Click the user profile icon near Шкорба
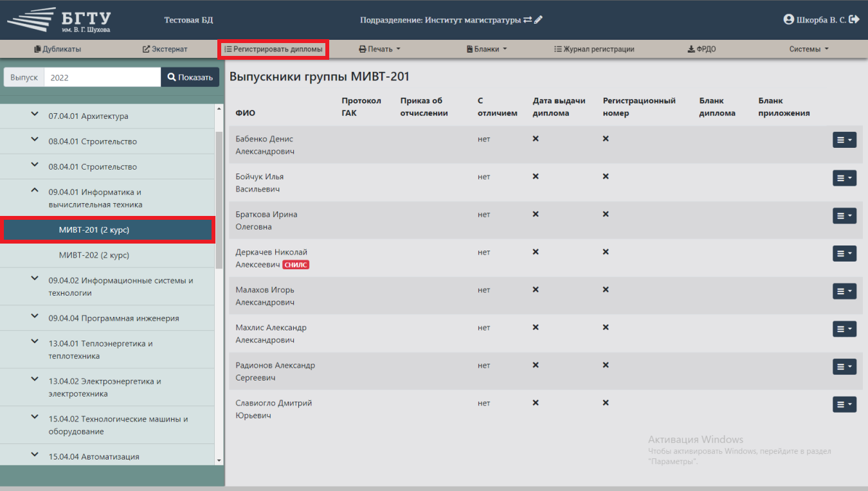Viewport: 868px width, 491px height. (x=789, y=20)
